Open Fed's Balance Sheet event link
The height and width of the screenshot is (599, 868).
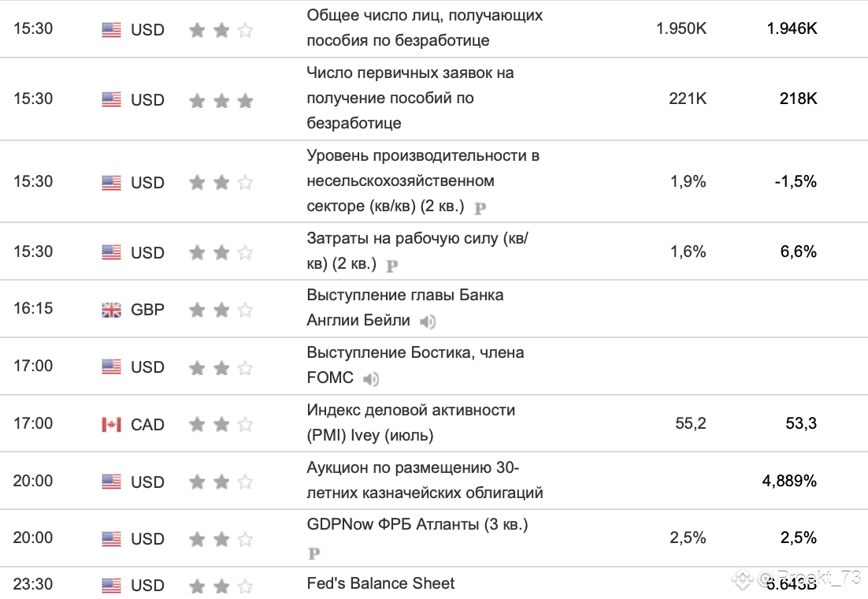[x=380, y=583]
